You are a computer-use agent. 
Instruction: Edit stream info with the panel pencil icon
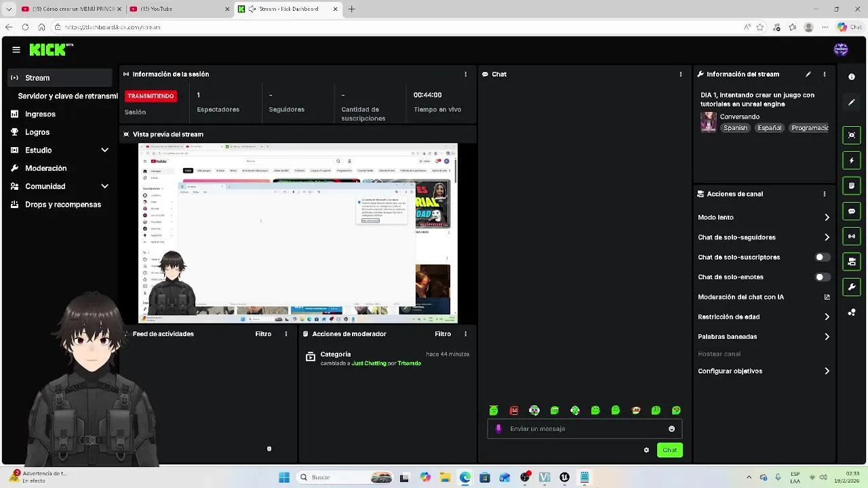pyautogui.click(x=808, y=74)
